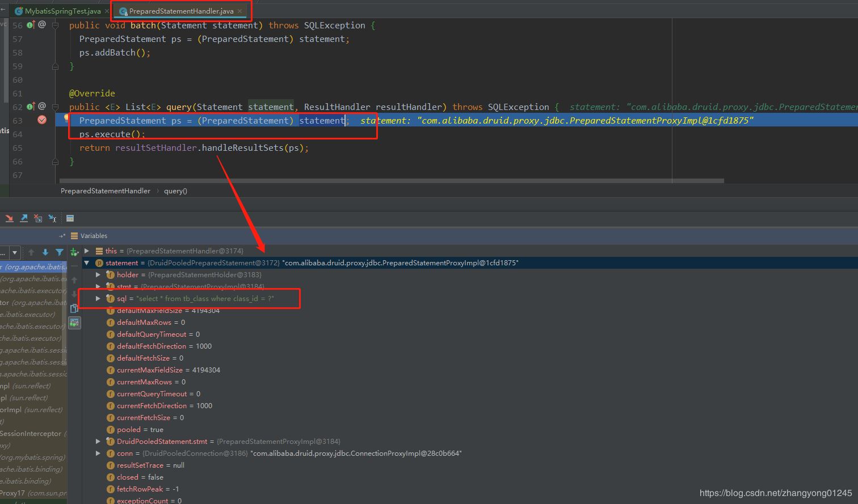Click the Run to Cursor icon
The width and height of the screenshot is (858, 504).
52,218
